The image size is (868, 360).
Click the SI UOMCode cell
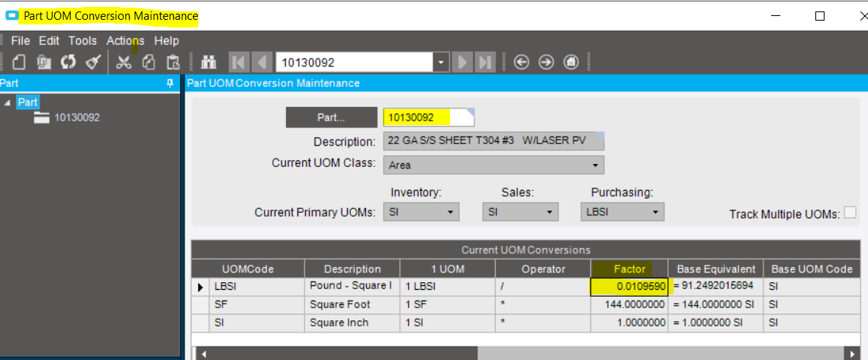point(256,323)
